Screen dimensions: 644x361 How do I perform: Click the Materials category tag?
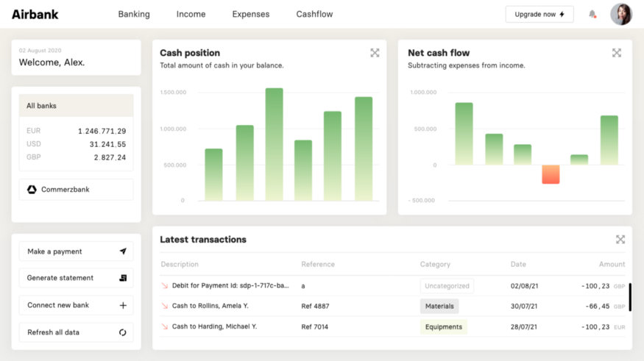439,306
